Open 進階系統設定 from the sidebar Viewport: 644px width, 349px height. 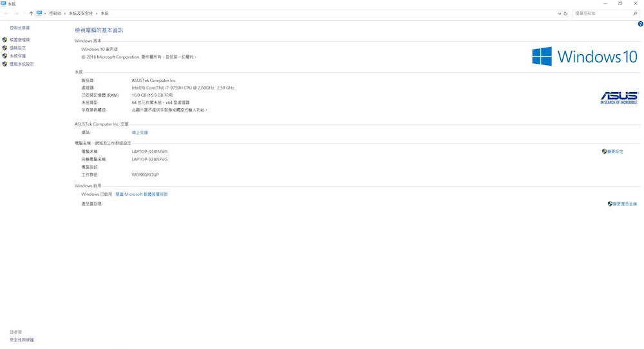(x=22, y=64)
